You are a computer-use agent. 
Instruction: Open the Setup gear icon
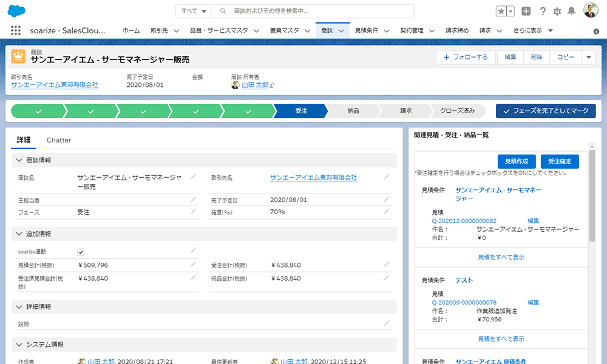click(x=556, y=10)
